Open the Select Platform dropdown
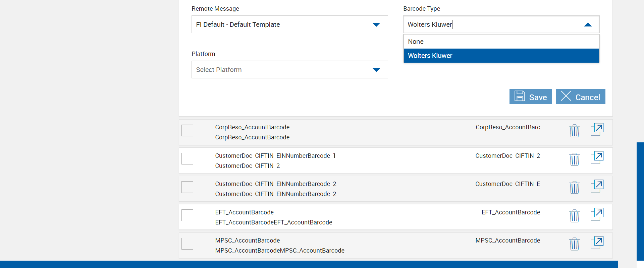 coord(376,70)
